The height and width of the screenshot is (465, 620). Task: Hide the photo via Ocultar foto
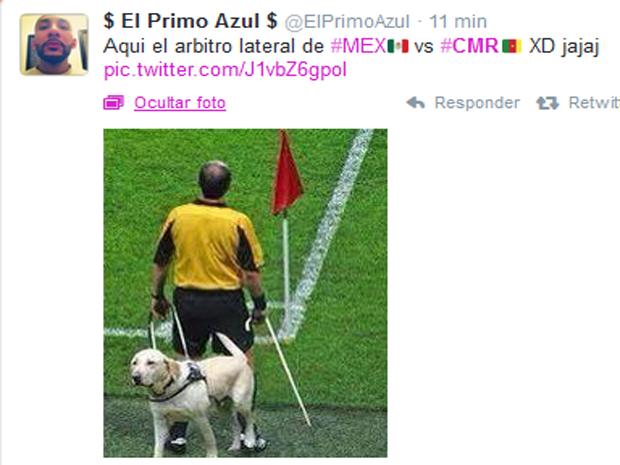pos(180,103)
